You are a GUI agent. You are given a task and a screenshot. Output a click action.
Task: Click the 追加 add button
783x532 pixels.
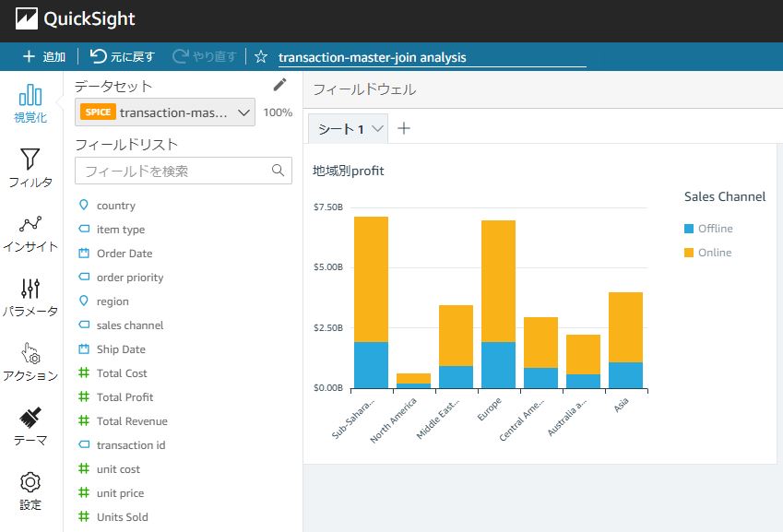tap(44, 57)
